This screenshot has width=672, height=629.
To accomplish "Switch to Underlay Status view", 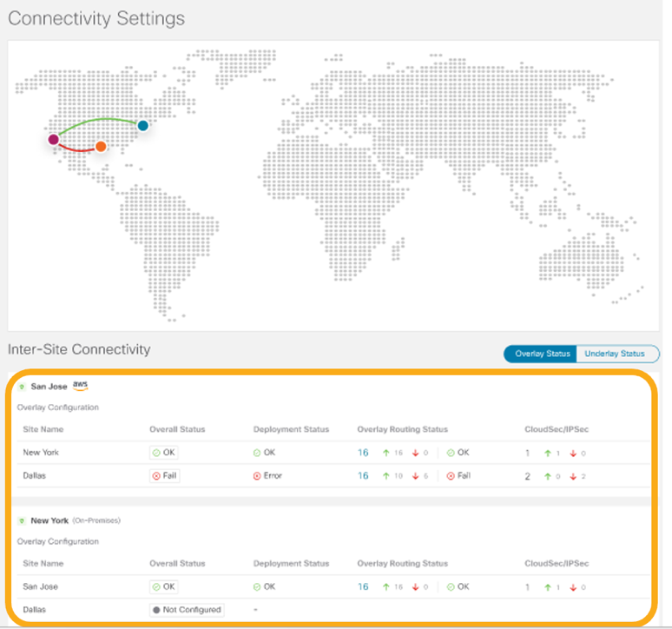I will pyautogui.click(x=616, y=354).
